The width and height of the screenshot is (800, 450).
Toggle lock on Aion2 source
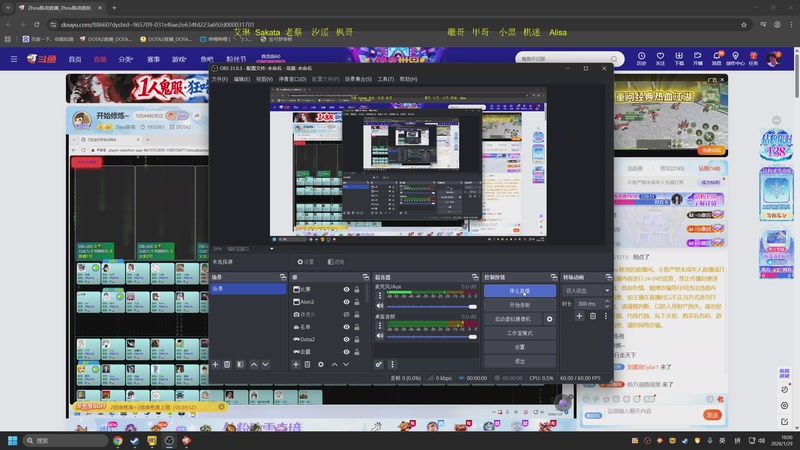point(357,302)
